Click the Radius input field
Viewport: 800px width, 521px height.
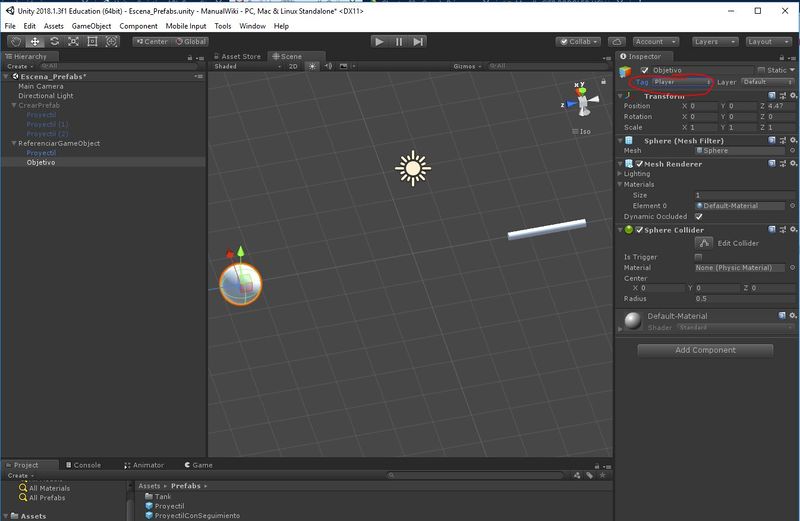click(744, 299)
